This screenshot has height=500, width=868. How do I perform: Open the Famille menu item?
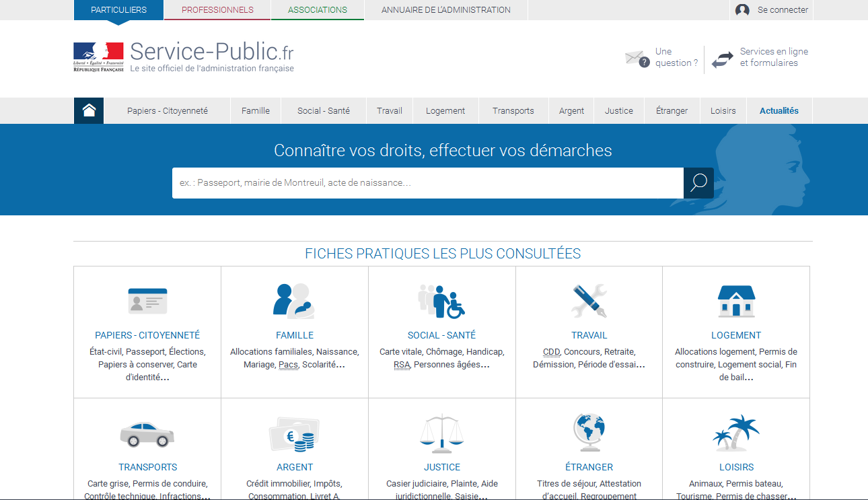(256, 111)
